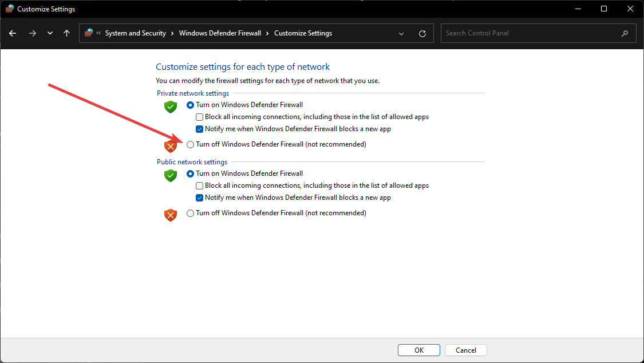
Task: Open the Recent locations chevron
Action: pos(50,33)
